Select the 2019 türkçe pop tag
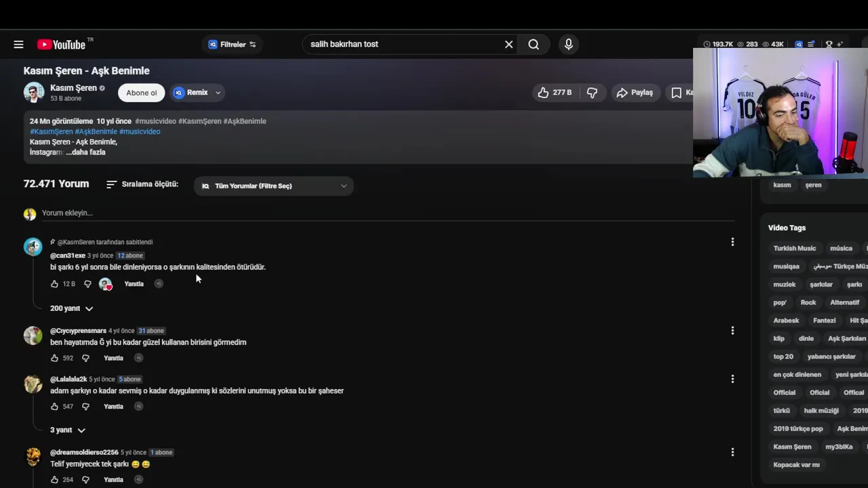Viewport: 868px width, 488px height. click(x=798, y=429)
